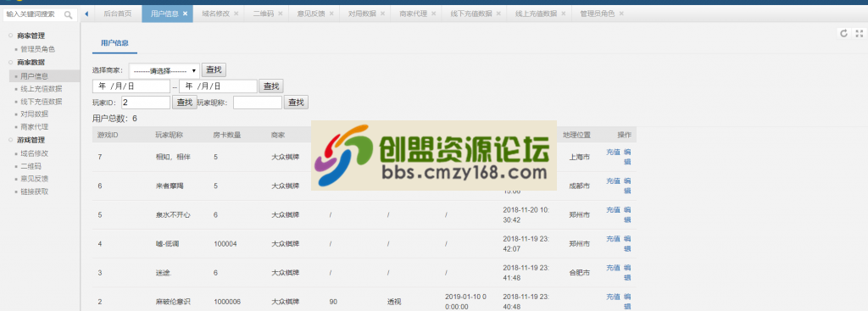Switch to the 二维码 tab
Screen dimensions: 868x311
(x=264, y=14)
